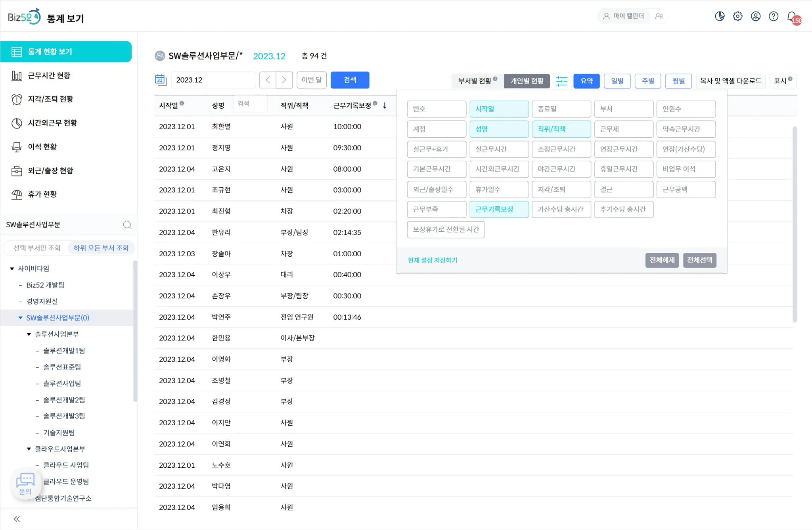Open the help question mark icon
The height and width of the screenshot is (530, 812).
tap(773, 16)
